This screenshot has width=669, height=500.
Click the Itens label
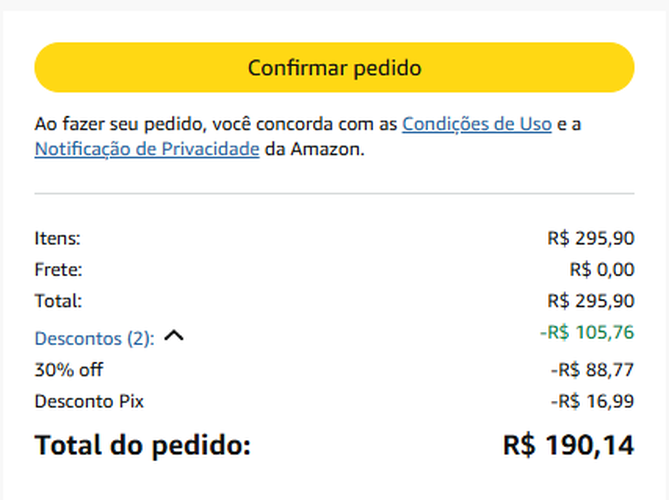coord(57,238)
